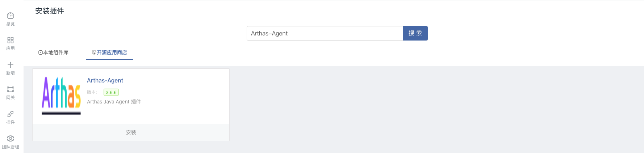Open the Arthas-Agent plugin title link
The image size is (644, 153).
coord(105,80)
